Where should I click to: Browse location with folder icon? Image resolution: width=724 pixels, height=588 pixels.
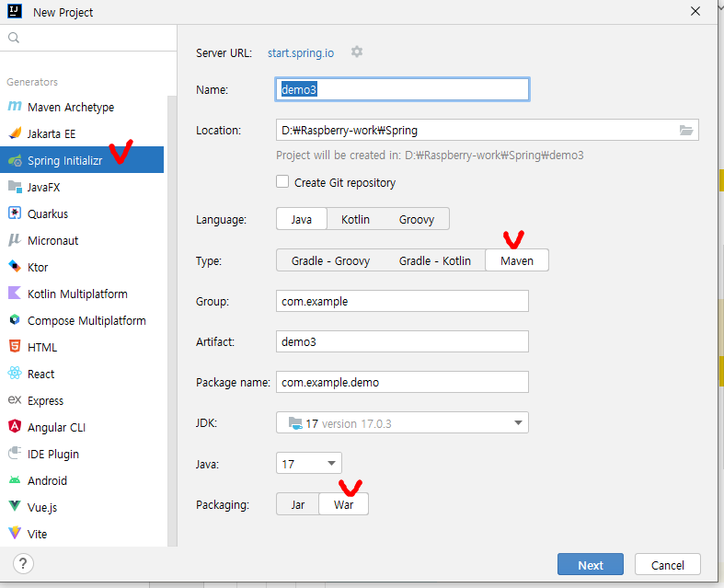[x=686, y=131]
